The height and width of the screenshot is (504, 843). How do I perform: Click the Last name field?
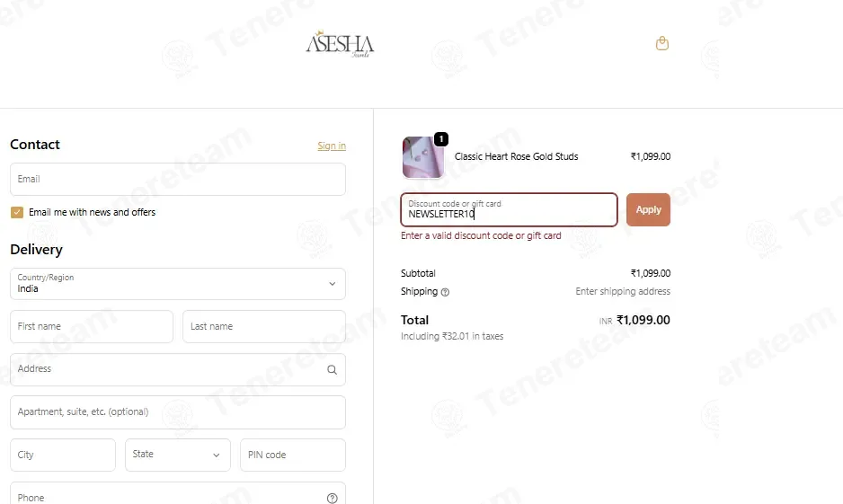pyautogui.click(x=264, y=327)
